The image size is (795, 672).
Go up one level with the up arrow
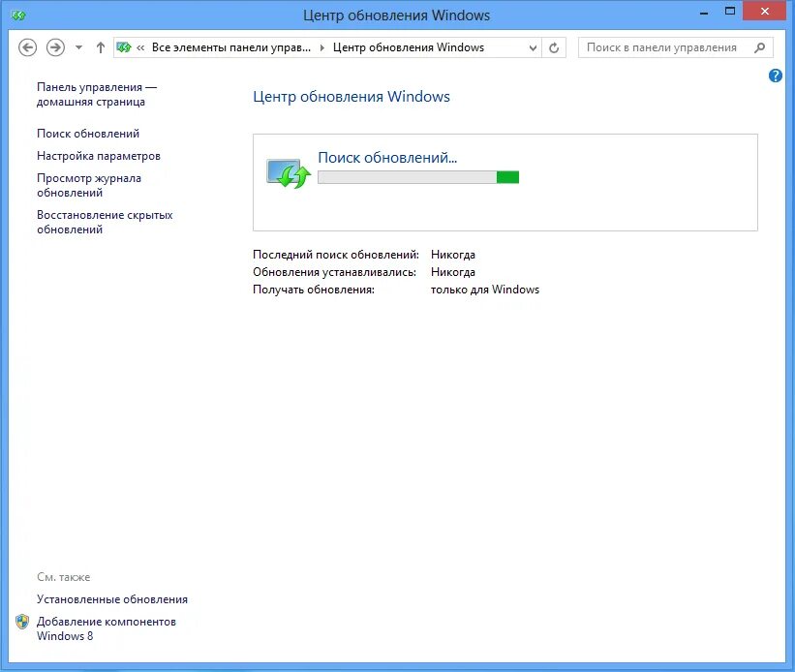click(x=101, y=47)
